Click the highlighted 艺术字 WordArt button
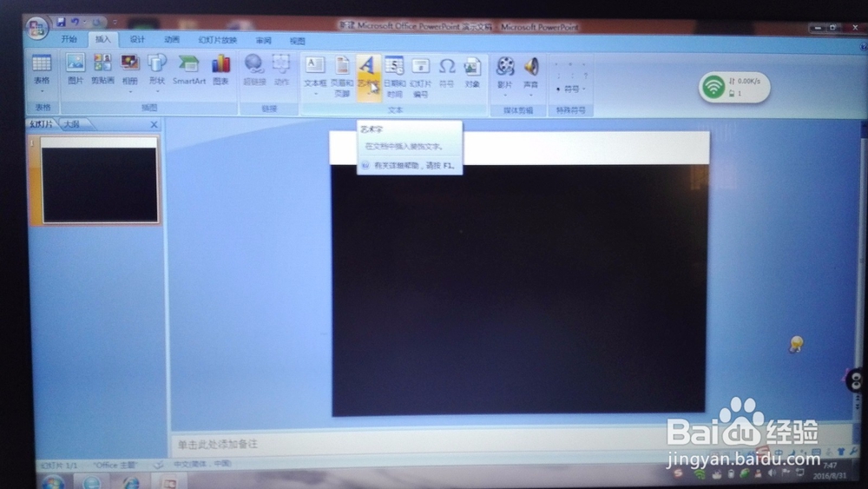 point(369,77)
